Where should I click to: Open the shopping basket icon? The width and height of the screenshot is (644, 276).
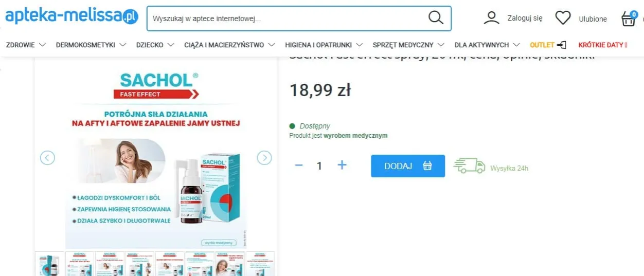(629, 19)
